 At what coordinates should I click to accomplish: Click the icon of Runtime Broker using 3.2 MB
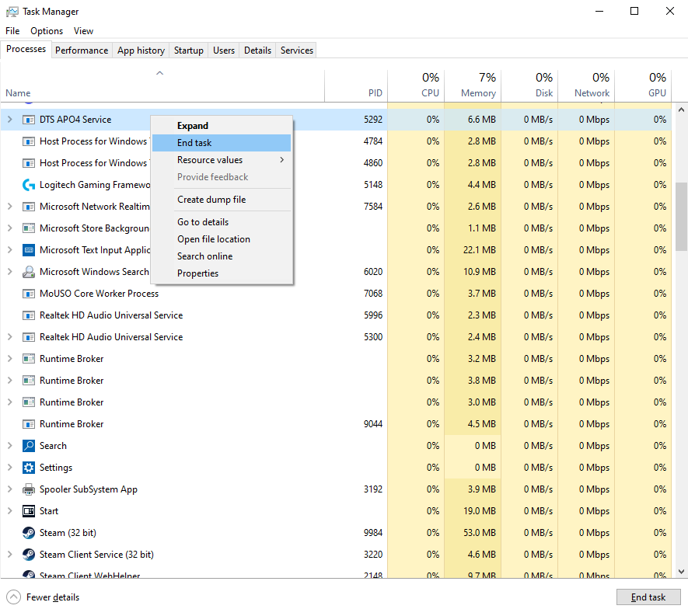click(29, 359)
